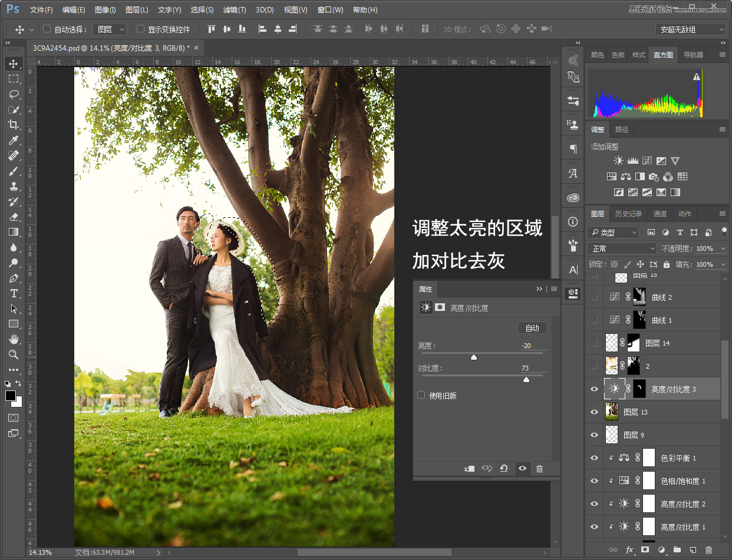Select the Eyedropper tool
The width and height of the screenshot is (732, 560).
click(13, 140)
